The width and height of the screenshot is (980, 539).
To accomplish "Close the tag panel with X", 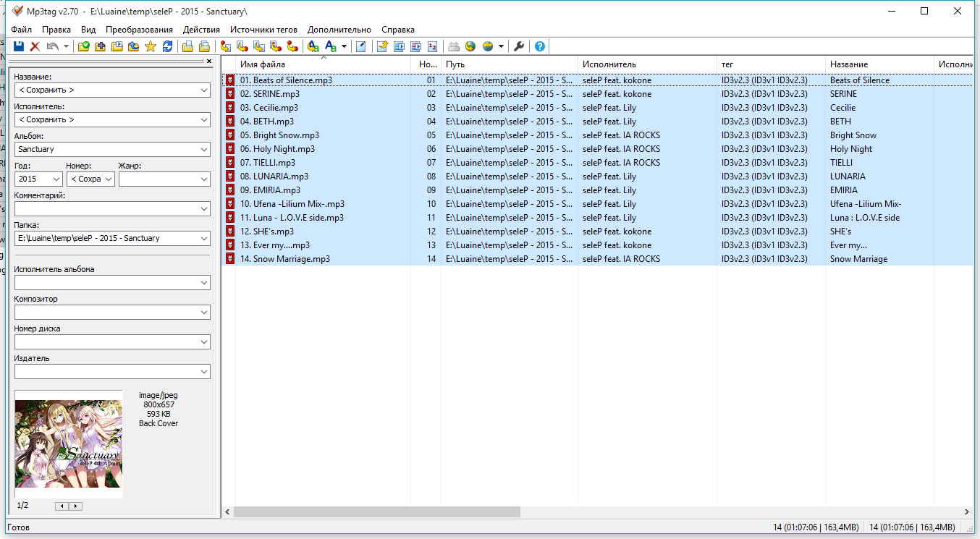I will [x=209, y=61].
